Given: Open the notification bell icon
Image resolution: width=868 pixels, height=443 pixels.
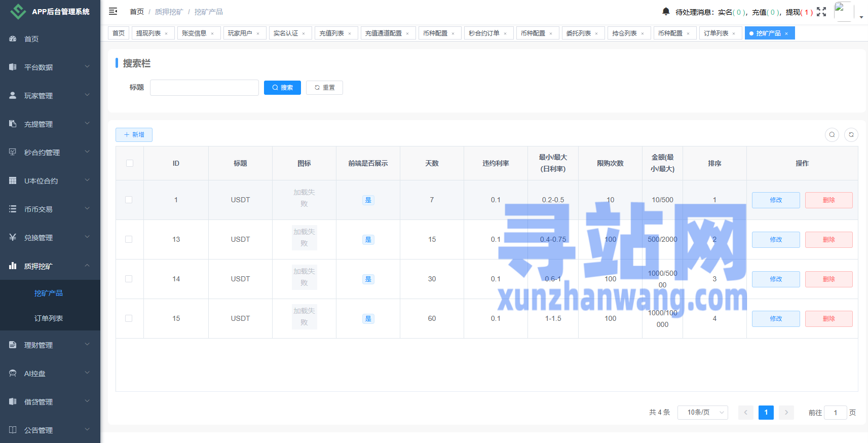Looking at the screenshot, I should point(666,11).
